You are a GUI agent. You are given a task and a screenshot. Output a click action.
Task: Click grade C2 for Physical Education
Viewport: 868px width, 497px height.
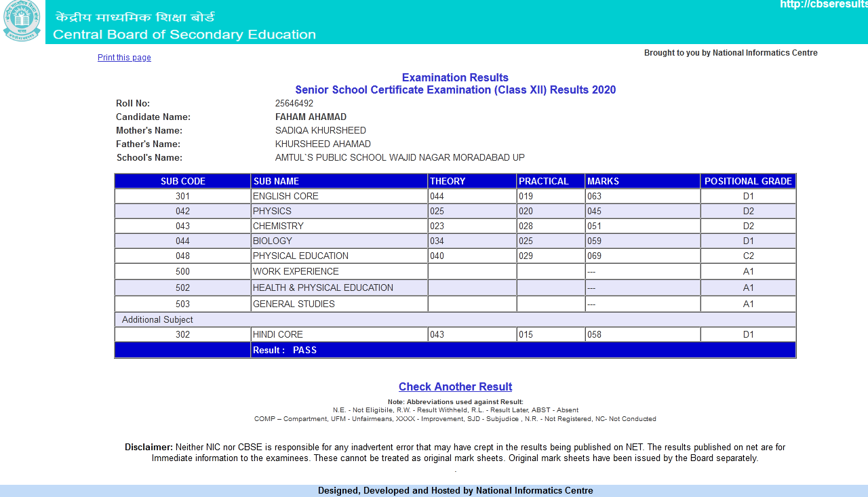point(748,256)
